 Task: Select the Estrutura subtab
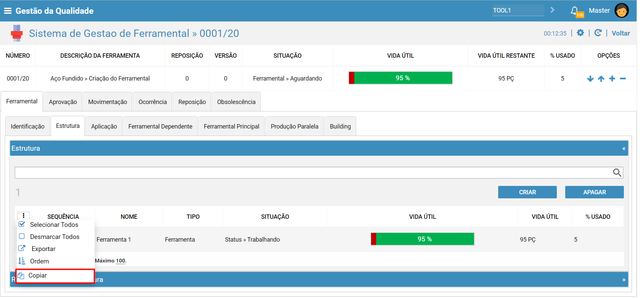click(68, 126)
